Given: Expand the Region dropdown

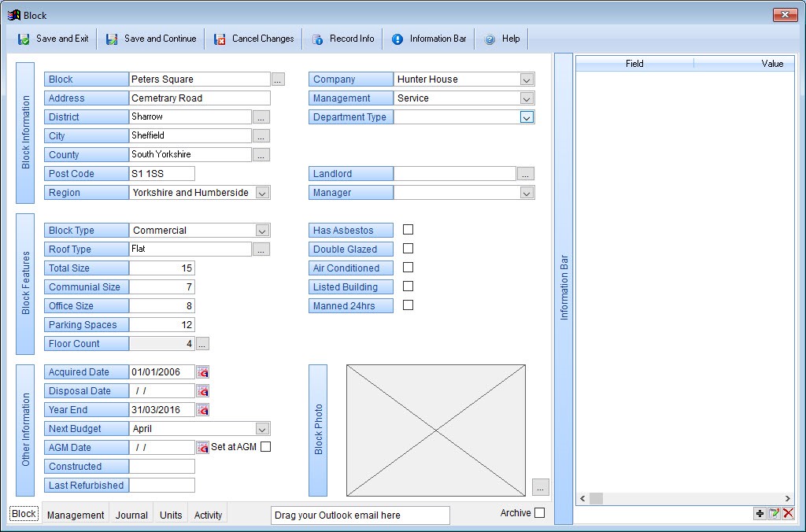Looking at the screenshot, I should pos(262,193).
